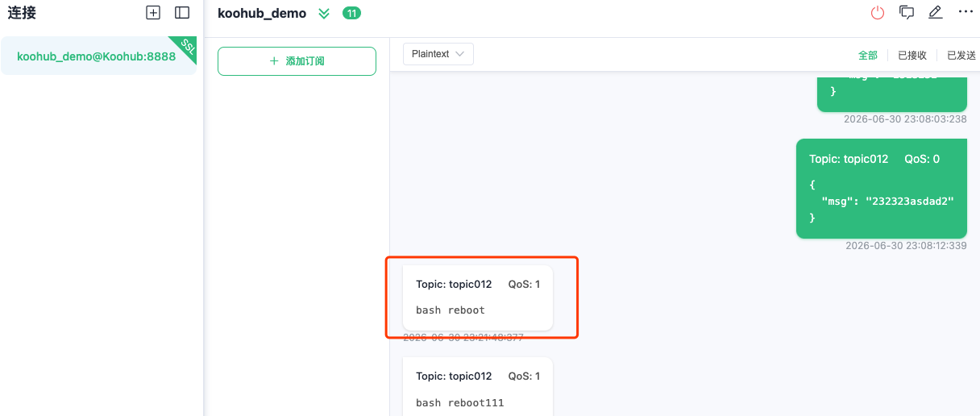Collapse connection details with the double chevron
The image size is (980, 416).
[x=324, y=14]
